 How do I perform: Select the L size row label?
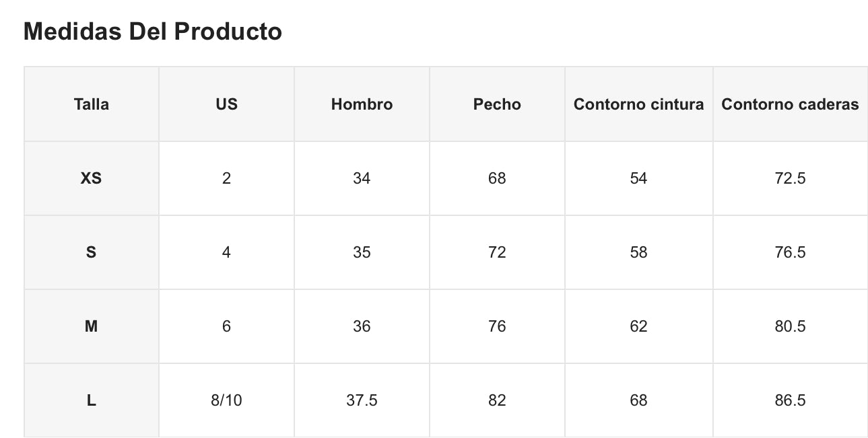tap(92, 400)
